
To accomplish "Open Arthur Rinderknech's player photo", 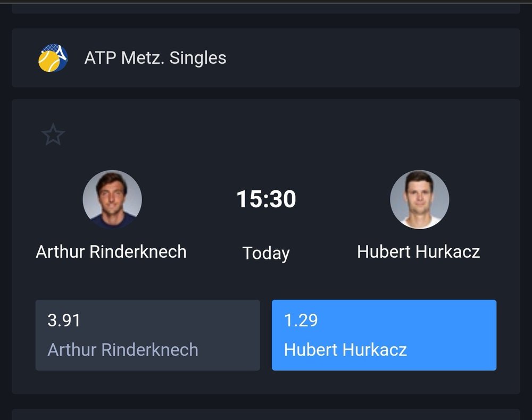I will click(112, 199).
